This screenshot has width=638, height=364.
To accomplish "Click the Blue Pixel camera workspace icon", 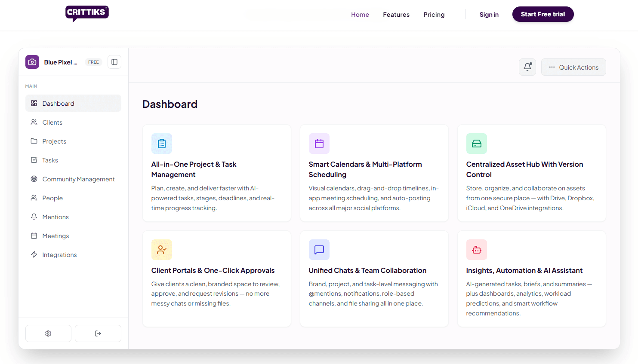I will click(x=32, y=62).
